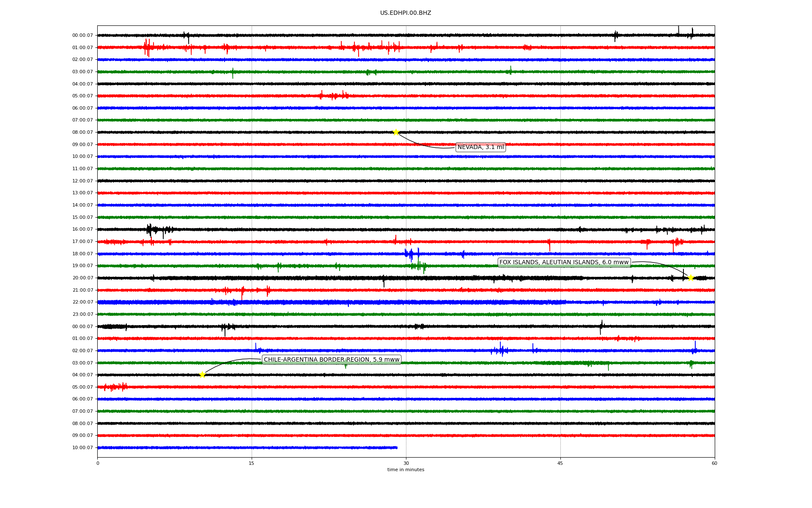Click the 15:00:07 row label
This screenshot has width=812, height=508.
(82, 218)
